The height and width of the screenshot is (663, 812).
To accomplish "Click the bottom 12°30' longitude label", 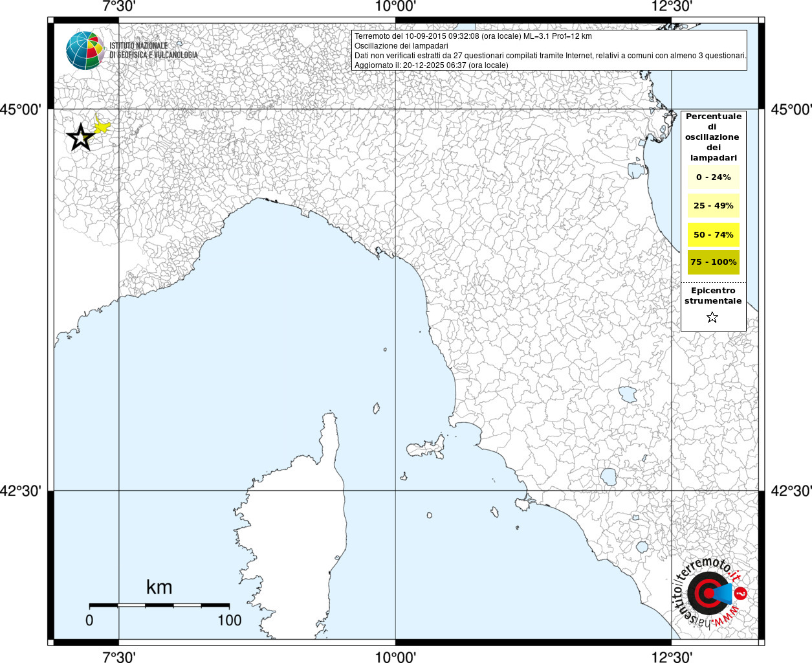I will (x=672, y=657).
